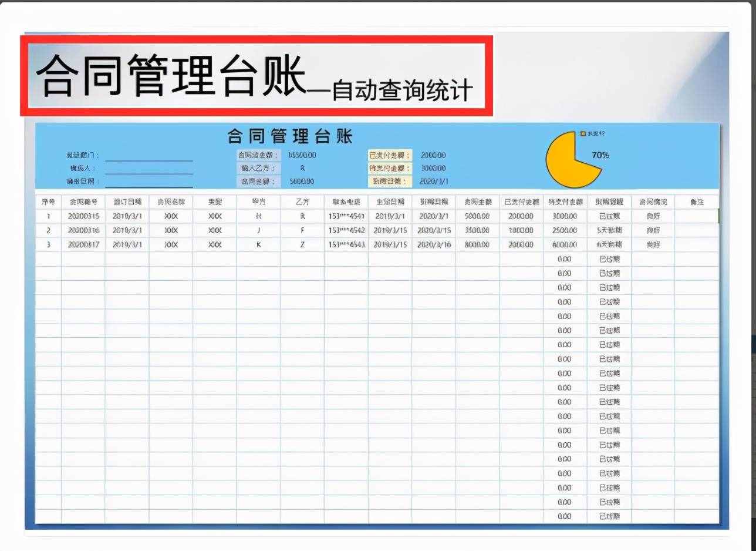
Task: Click the total amount value 16500.00
Action: coord(302,155)
